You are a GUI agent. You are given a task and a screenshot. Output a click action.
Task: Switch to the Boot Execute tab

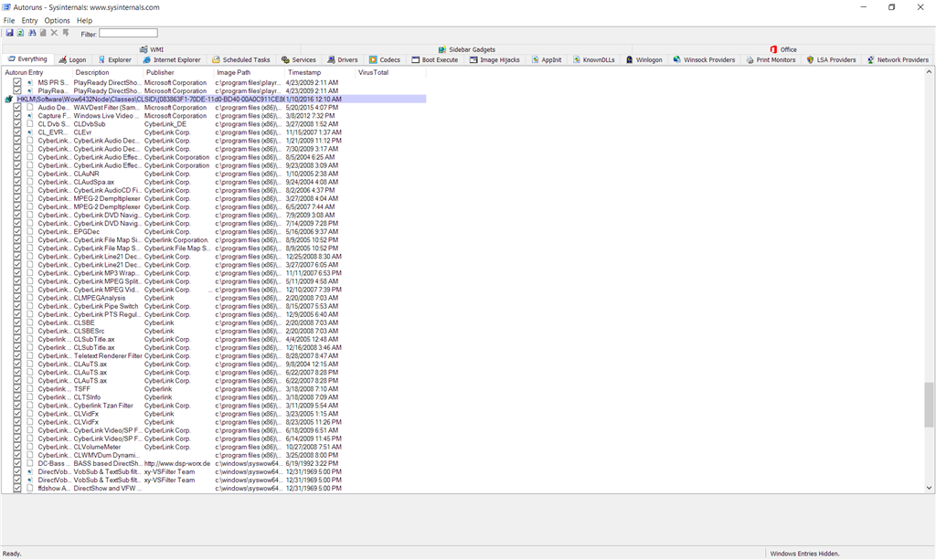click(435, 59)
